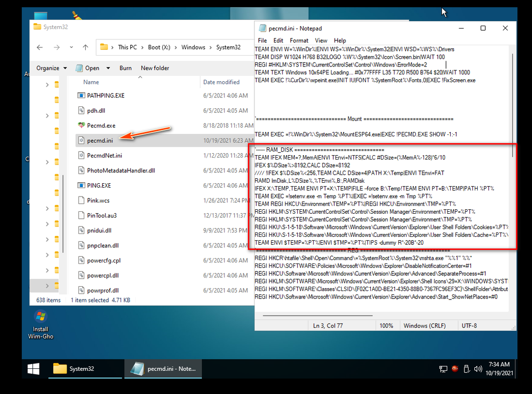The image size is (532, 394).
Task: Select the Pecmd.exe application icon
Action: (81, 126)
